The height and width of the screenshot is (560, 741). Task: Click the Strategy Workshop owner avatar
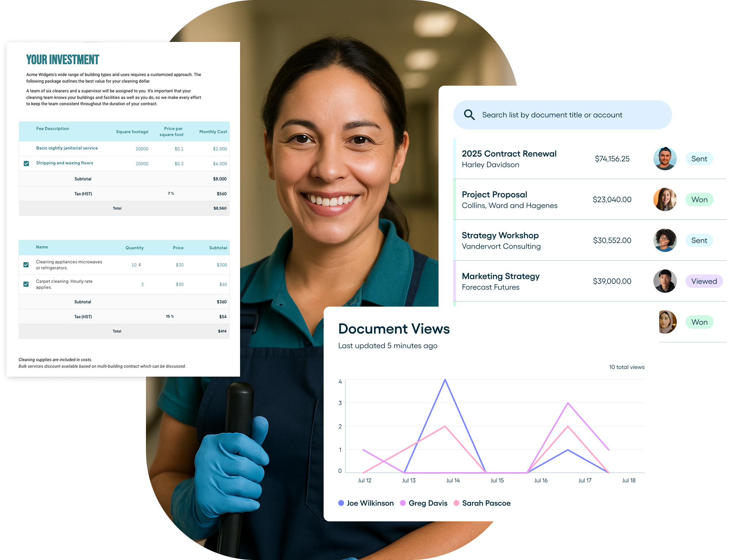coord(665,240)
